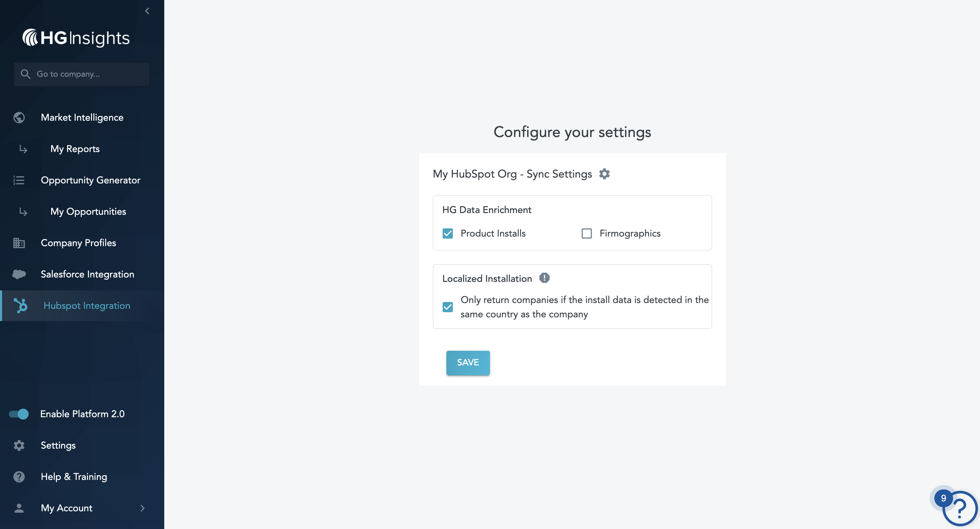Open the help widget with badge 9
Image resolution: width=980 pixels, height=529 pixels.
[x=959, y=508]
